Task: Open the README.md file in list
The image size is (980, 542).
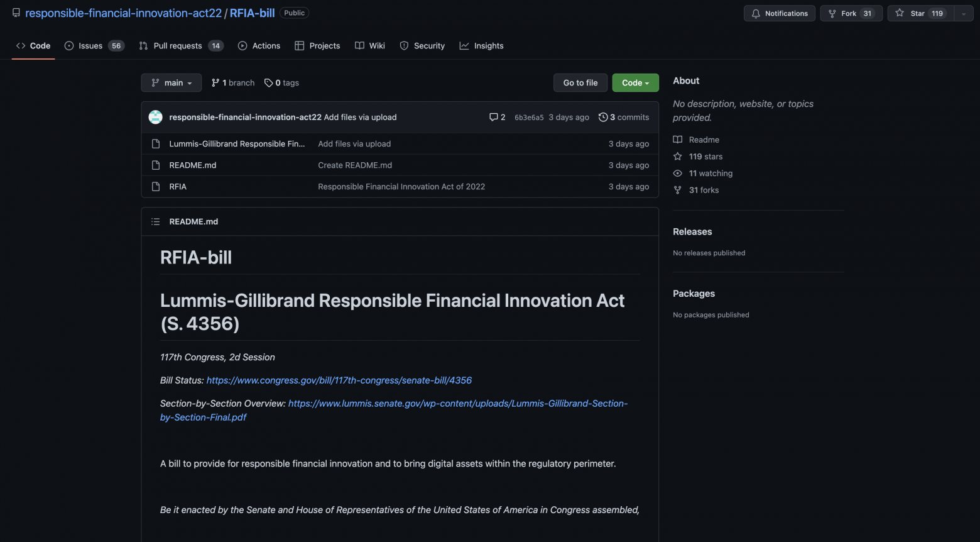Action: (x=192, y=165)
